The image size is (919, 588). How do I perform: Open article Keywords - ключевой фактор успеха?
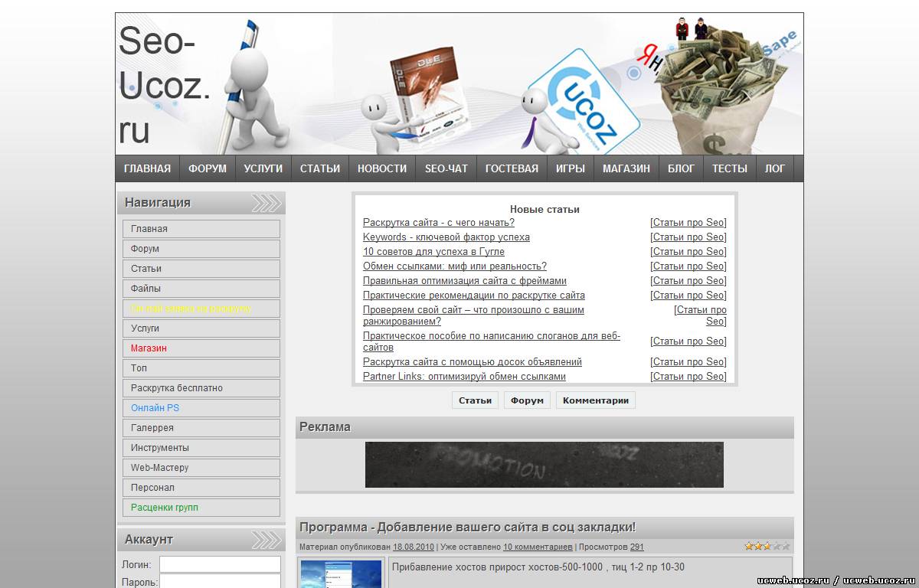click(x=446, y=237)
